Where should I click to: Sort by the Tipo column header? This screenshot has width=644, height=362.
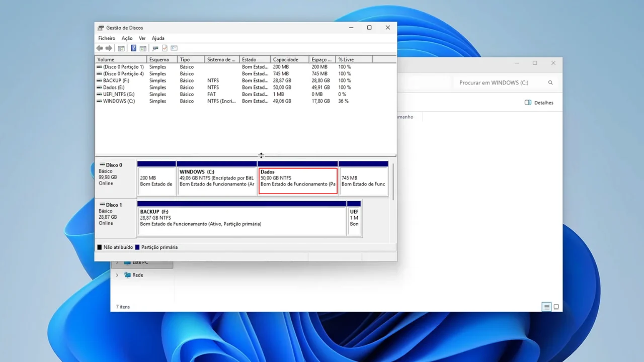[x=191, y=59]
